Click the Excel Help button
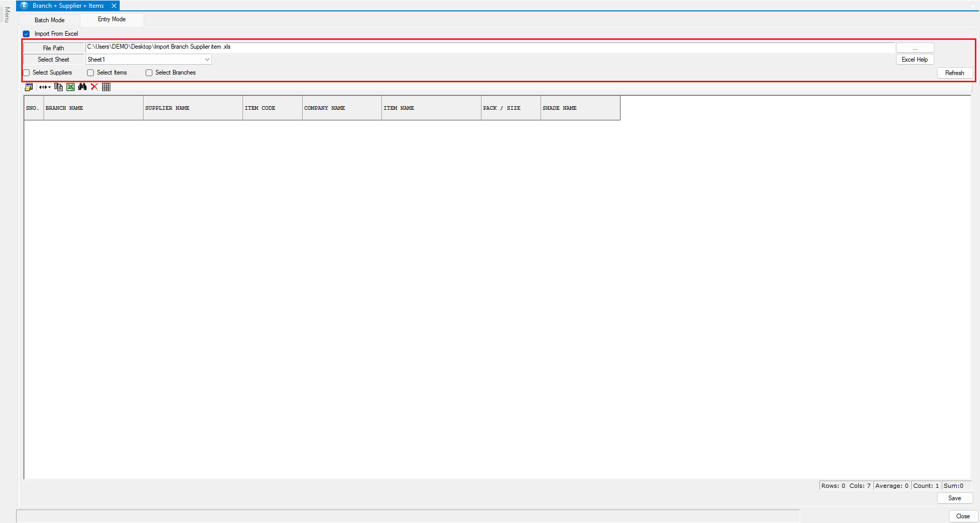980x523 pixels. [x=915, y=60]
